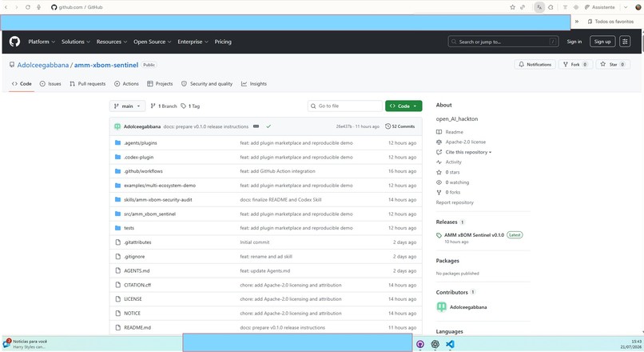The width and height of the screenshot is (644, 352).
Task: Go to Pricing page
Action: (x=223, y=42)
